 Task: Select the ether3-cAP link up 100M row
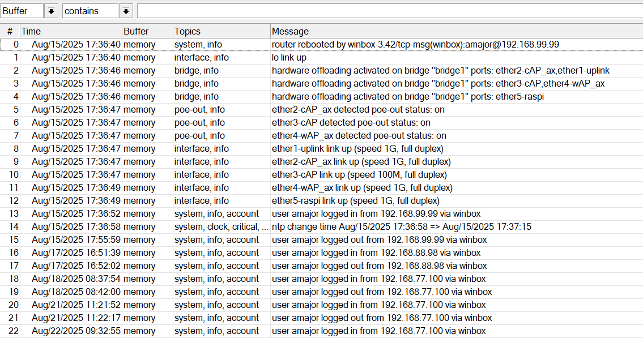click(359, 174)
